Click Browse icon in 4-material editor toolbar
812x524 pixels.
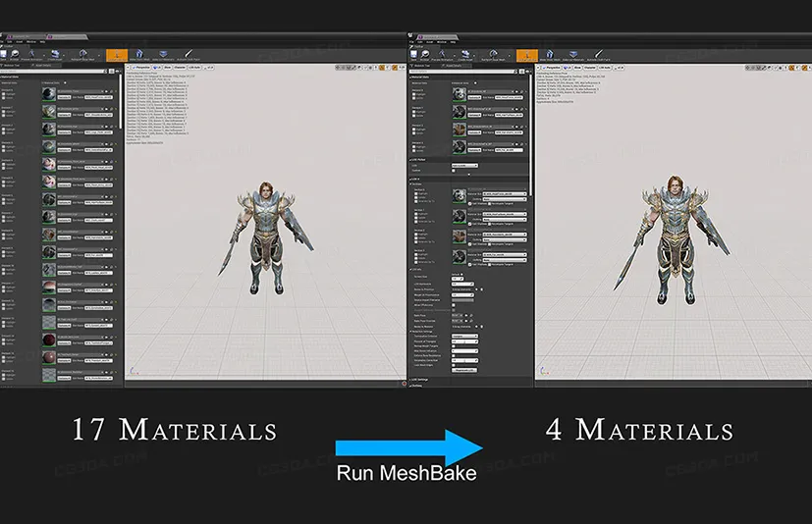point(425,54)
